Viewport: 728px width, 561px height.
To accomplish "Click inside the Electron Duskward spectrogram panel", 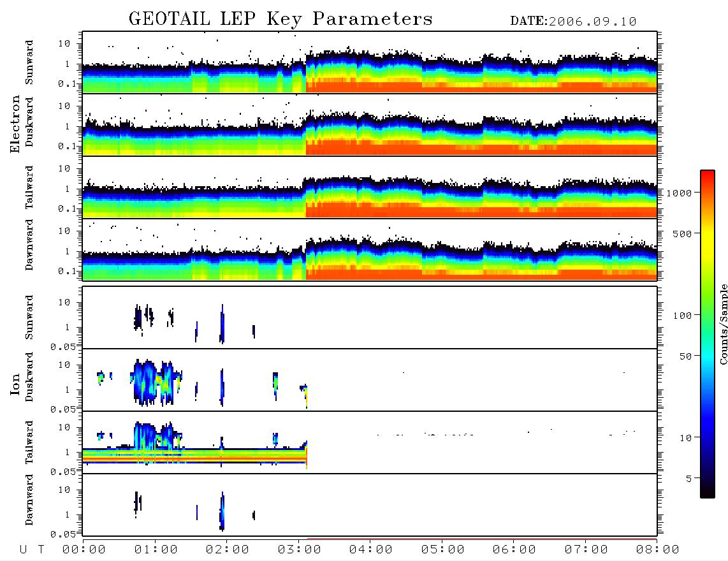I will 370,125.
